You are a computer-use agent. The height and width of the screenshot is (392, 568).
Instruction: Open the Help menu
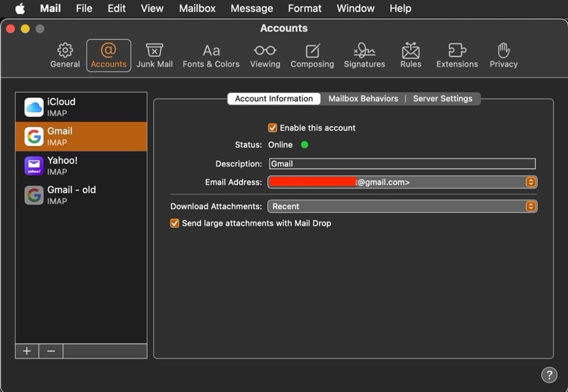click(400, 9)
